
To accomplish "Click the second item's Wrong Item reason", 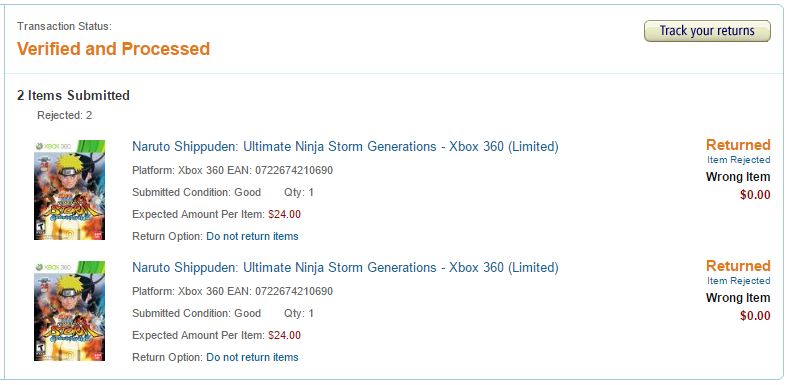I will 738,298.
